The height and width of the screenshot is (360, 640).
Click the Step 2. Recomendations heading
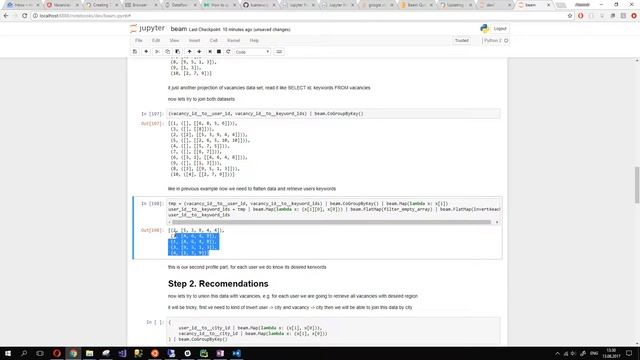pos(218,284)
